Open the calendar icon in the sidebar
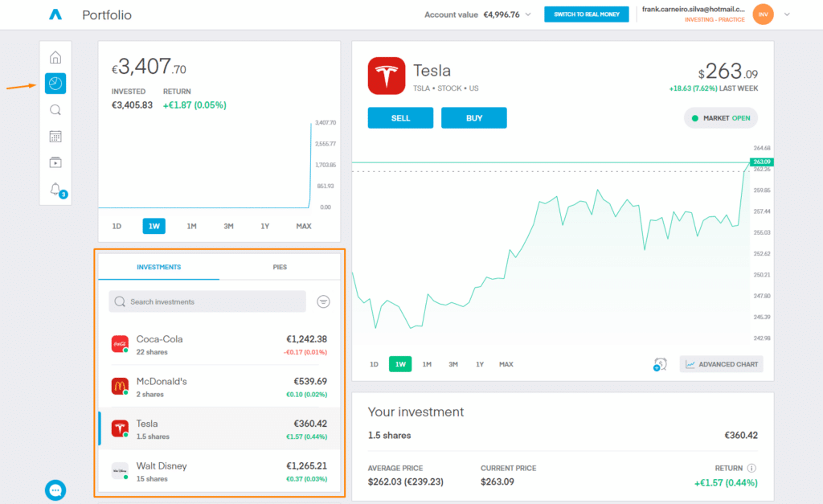 point(55,136)
